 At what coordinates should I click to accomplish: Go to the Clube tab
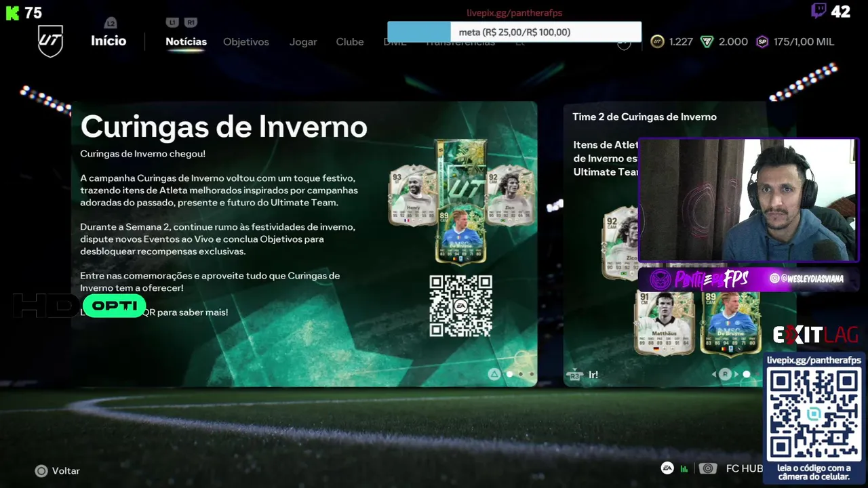point(350,41)
